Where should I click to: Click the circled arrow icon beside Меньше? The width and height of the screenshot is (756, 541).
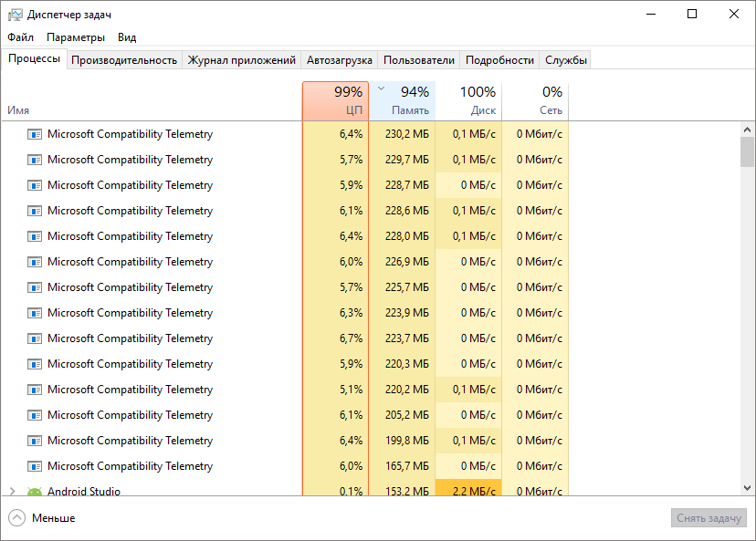pyautogui.click(x=16, y=518)
